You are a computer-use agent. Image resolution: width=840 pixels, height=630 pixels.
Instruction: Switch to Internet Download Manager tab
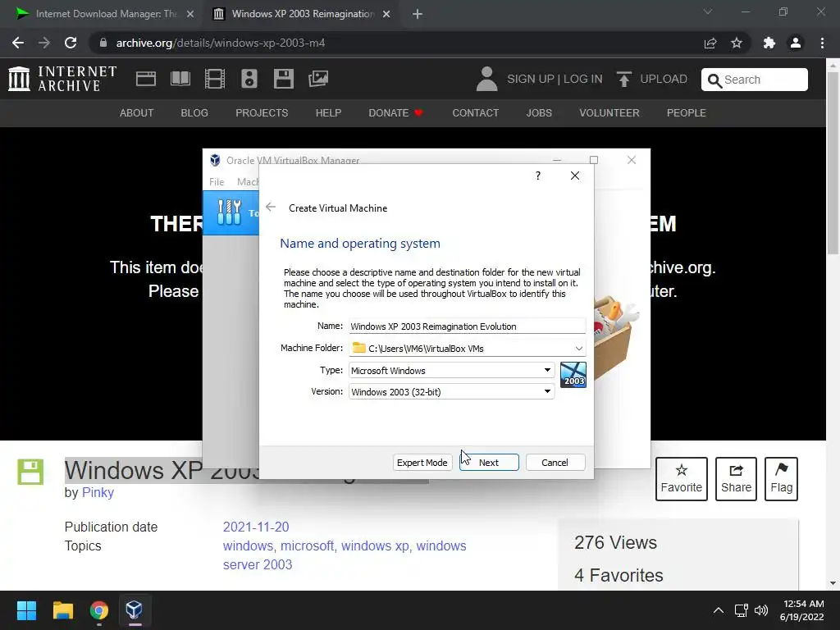[105, 14]
